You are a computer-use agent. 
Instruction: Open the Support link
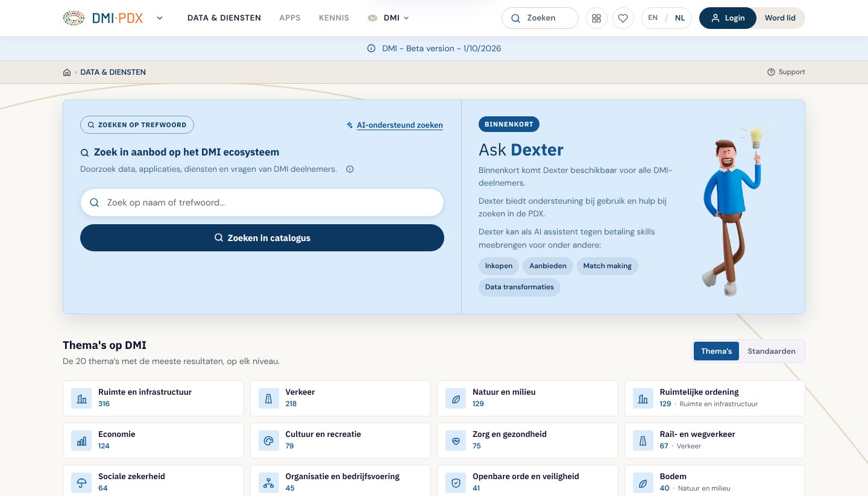pos(786,72)
